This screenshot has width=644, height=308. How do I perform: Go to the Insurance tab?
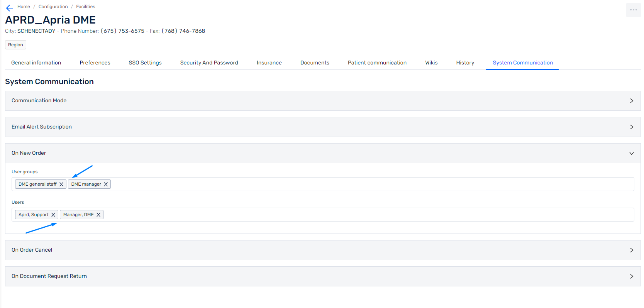pyautogui.click(x=269, y=63)
